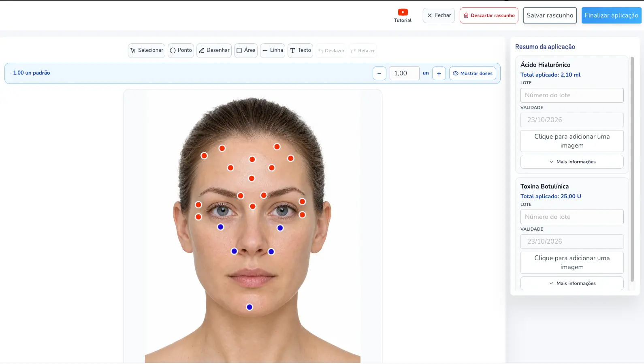Focus the Toxina Botulínica lote number field

tap(572, 217)
